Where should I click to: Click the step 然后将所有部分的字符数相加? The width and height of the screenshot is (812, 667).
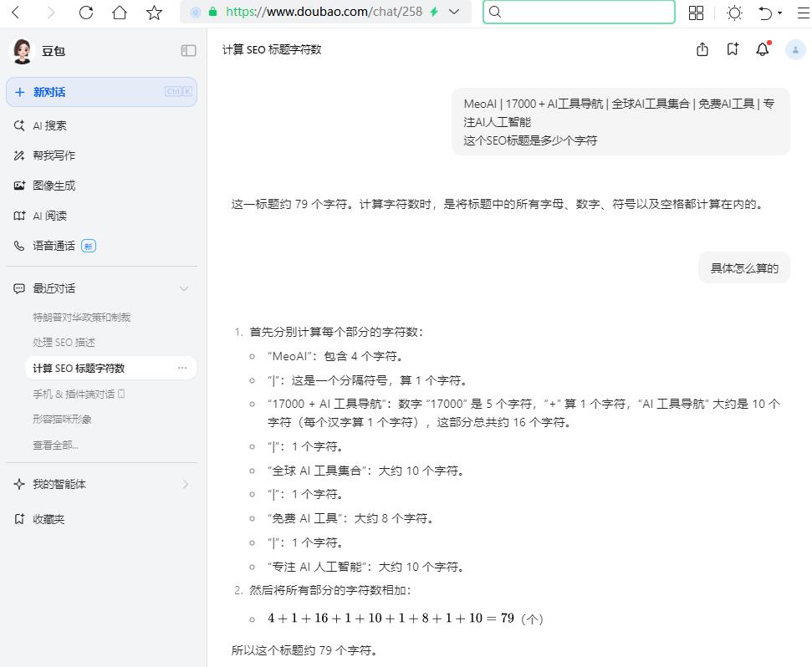click(330, 590)
